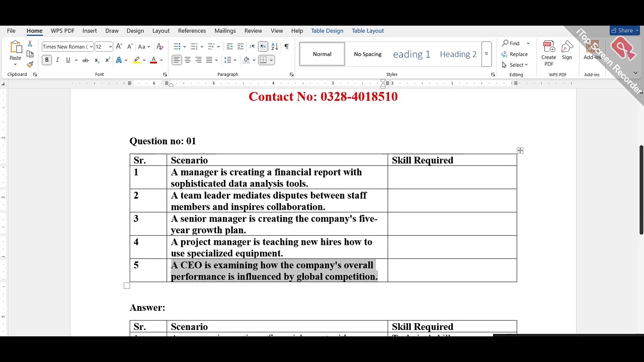Viewport: 644px width, 362px height.
Task: Toggle right-to-left text direction
Action: 263,47
